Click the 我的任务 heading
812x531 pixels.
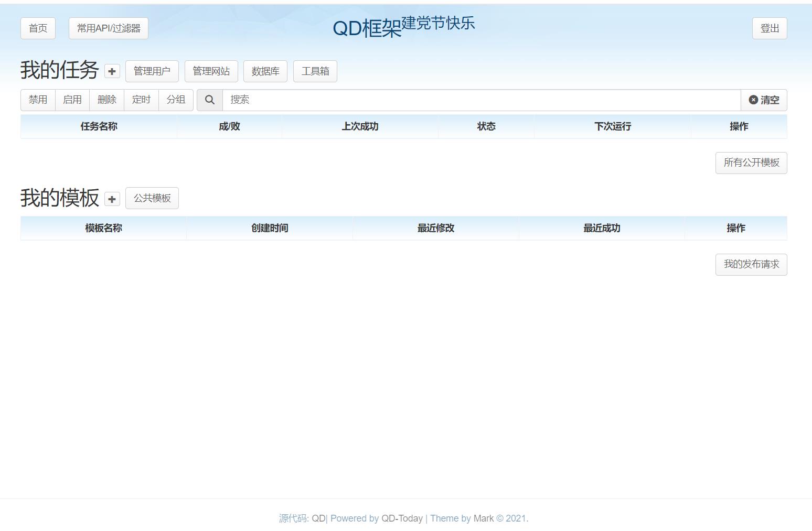coord(60,70)
